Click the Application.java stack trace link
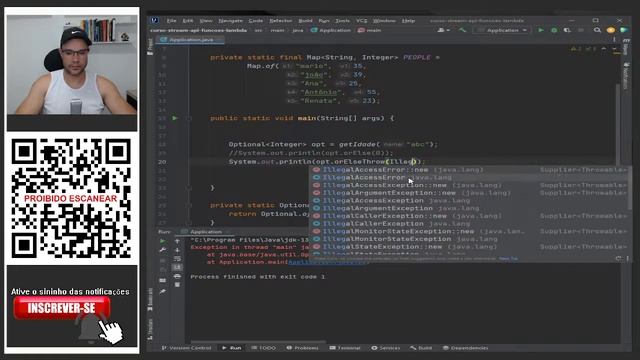This screenshot has width=640, height=360. (x=327, y=262)
